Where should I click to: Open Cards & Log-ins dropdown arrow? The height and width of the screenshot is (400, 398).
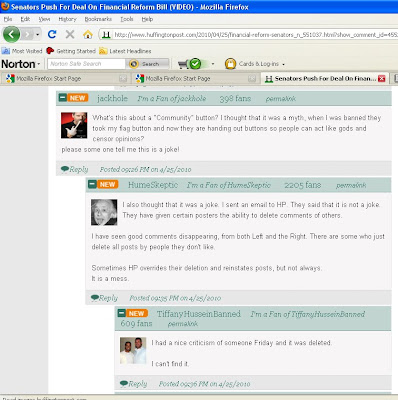[283, 64]
